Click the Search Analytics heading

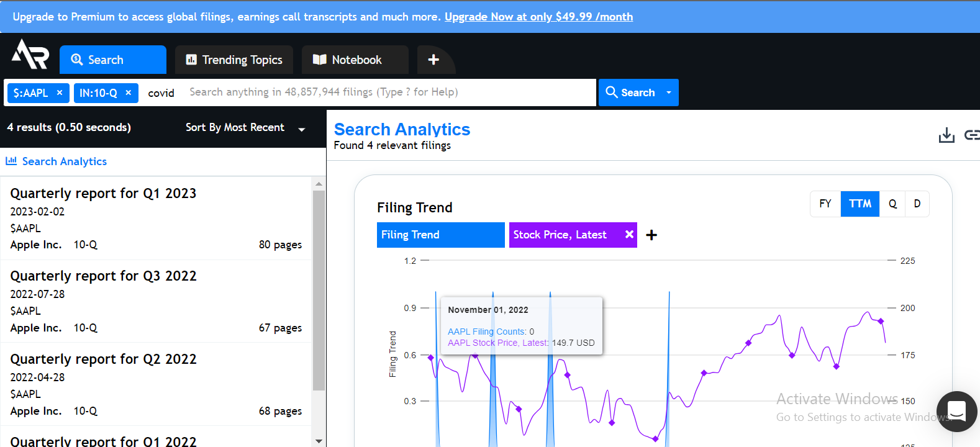click(402, 129)
